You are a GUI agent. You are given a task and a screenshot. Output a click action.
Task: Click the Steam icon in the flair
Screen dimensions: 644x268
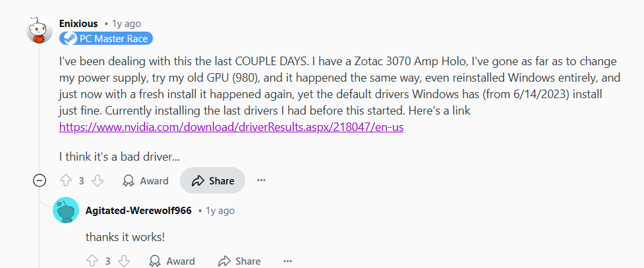69,38
